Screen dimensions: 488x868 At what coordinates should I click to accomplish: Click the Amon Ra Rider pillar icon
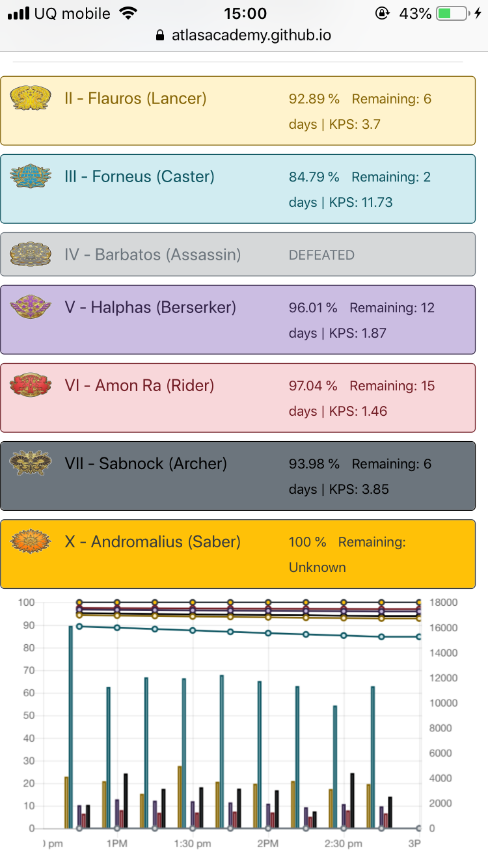click(x=31, y=385)
